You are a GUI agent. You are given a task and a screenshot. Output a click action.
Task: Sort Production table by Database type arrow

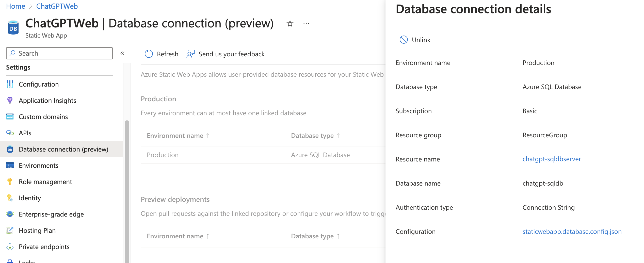338,136
